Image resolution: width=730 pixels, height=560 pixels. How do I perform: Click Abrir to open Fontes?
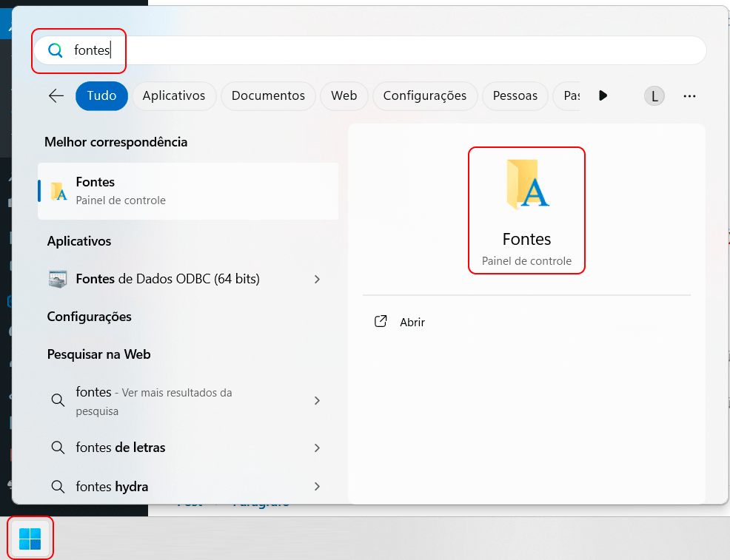coord(412,323)
